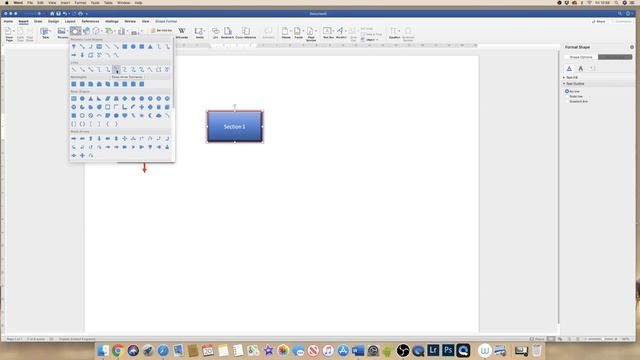Insert a Link from ribbon

pos(216,33)
